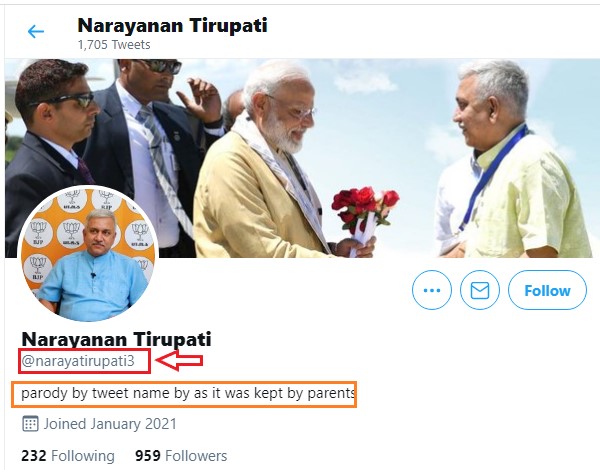Click the calendar icon beside Joined date
Viewport: 600px width, 470px height.
tap(30, 424)
